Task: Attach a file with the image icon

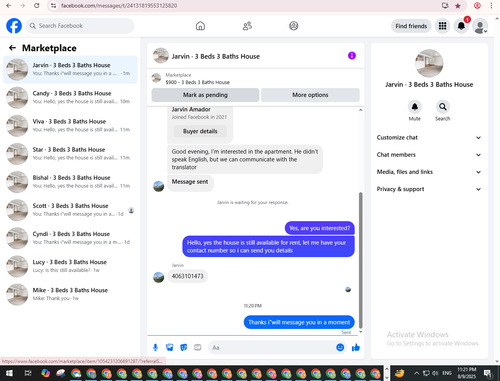Action: pyautogui.click(x=169, y=348)
